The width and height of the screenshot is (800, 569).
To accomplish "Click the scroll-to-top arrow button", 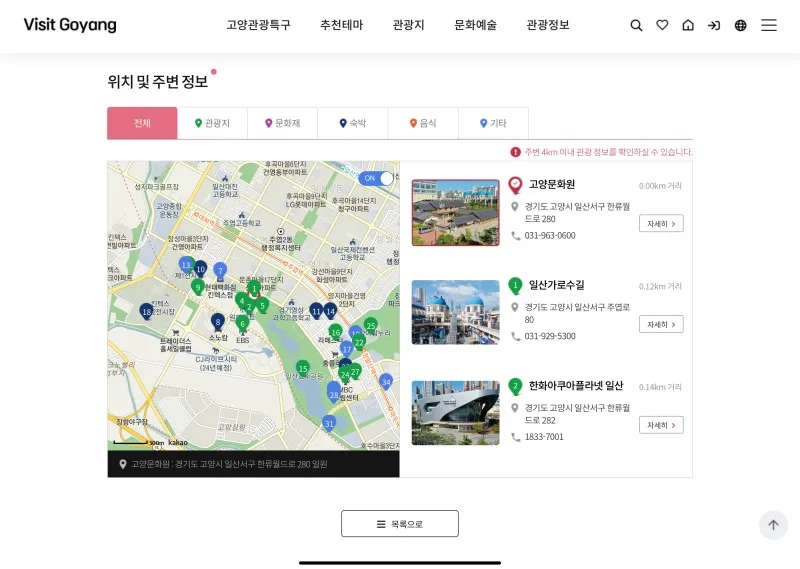I will coord(773,525).
